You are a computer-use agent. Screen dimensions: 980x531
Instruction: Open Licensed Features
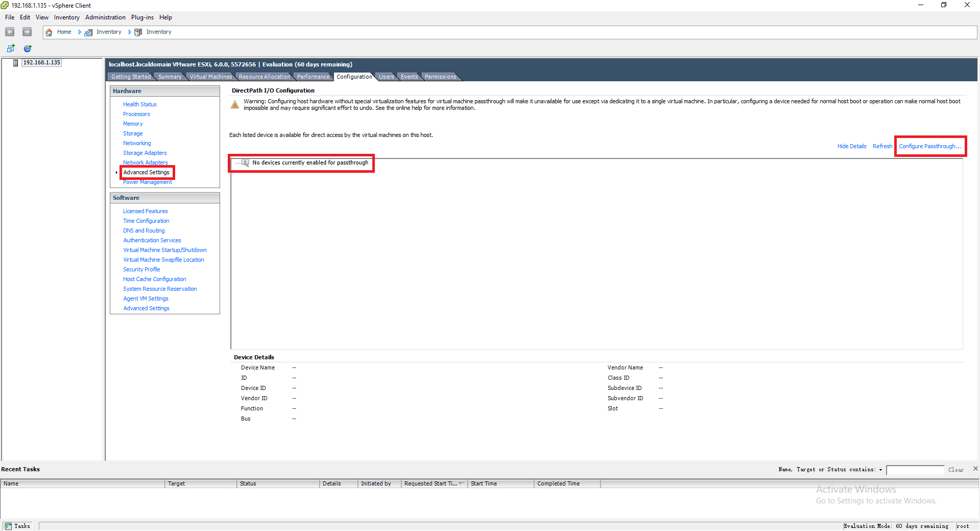[145, 211]
